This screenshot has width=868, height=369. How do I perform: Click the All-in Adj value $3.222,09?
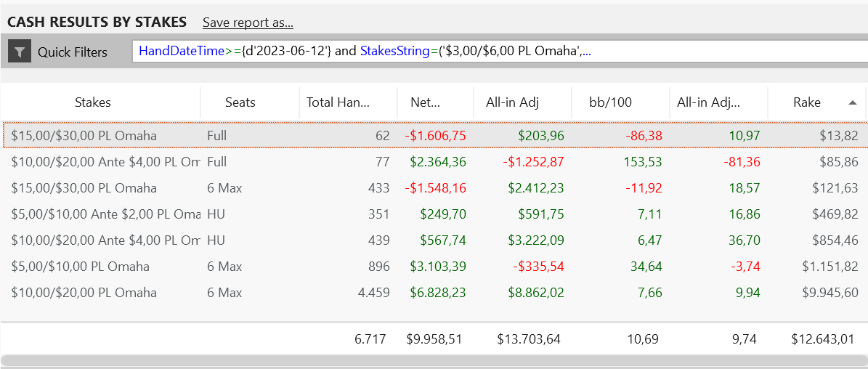click(536, 240)
